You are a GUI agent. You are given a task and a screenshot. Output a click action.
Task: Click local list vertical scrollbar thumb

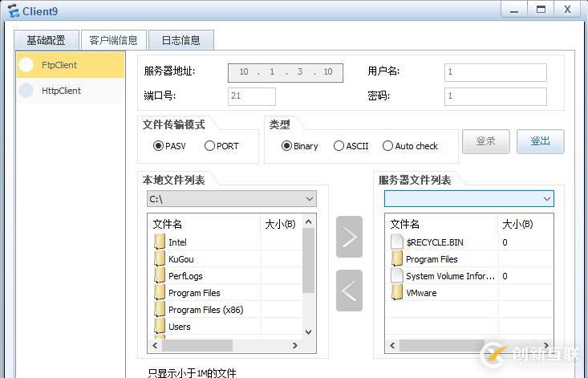309,260
